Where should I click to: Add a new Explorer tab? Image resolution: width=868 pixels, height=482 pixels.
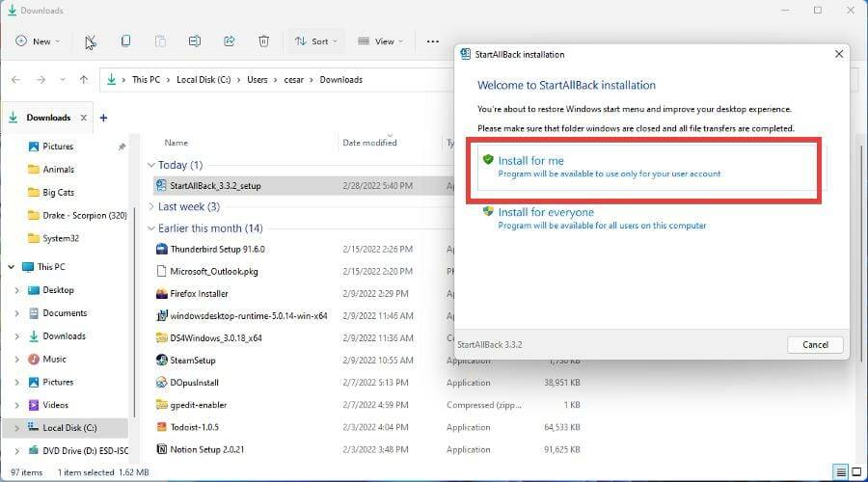click(103, 118)
